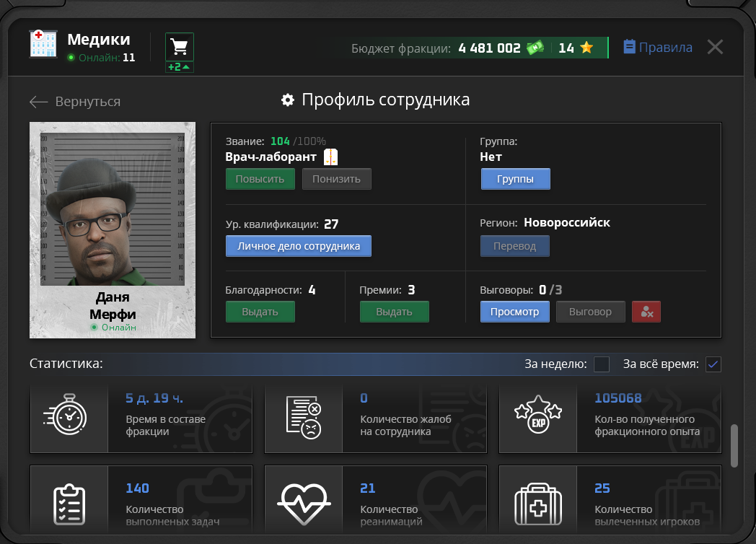Viewport: 756px width, 544px height.
Task: Click the clipboard completed tasks icon
Action: click(x=69, y=499)
